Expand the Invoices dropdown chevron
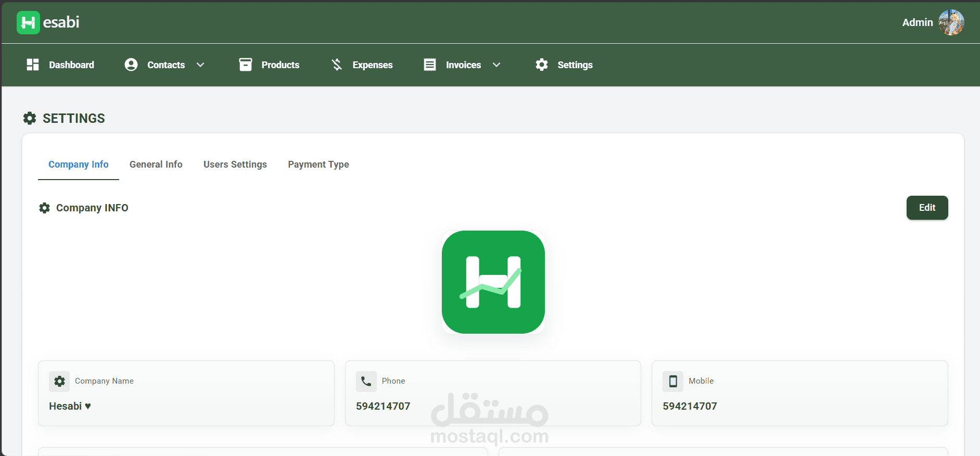980x456 pixels. coord(497,65)
